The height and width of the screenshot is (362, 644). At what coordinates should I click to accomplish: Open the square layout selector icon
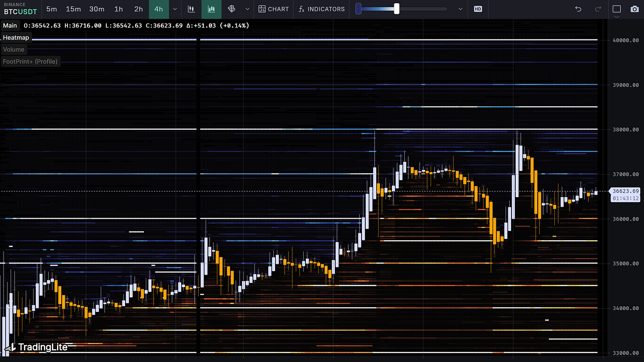pos(617,9)
